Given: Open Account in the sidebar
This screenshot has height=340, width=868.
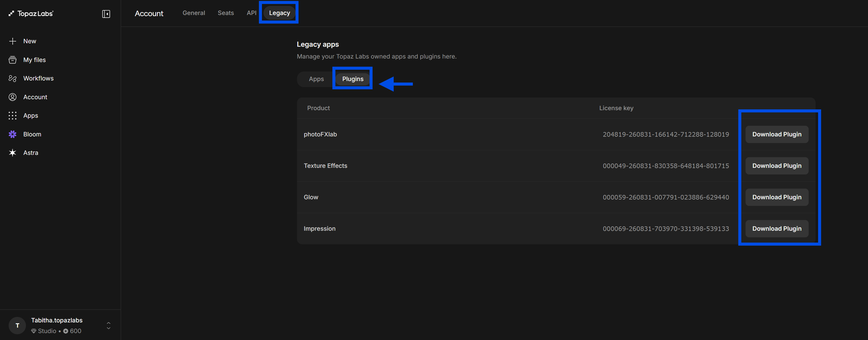Looking at the screenshot, I should coord(35,97).
